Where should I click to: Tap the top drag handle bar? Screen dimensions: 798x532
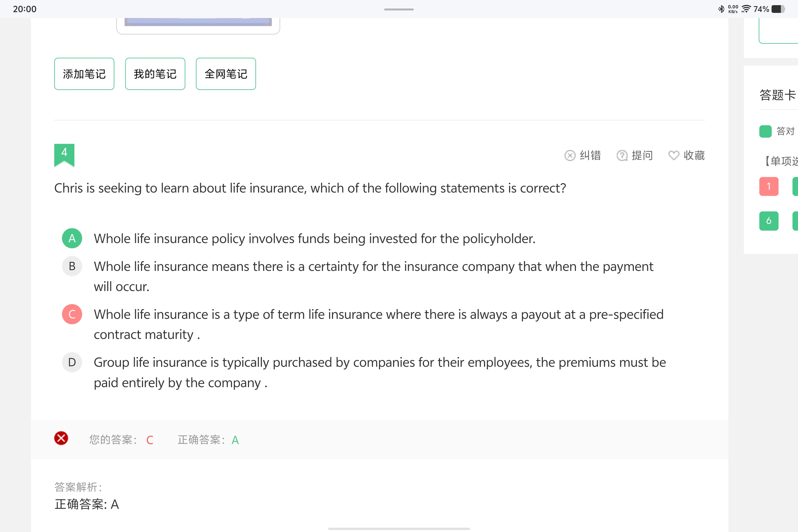tap(399, 9)
